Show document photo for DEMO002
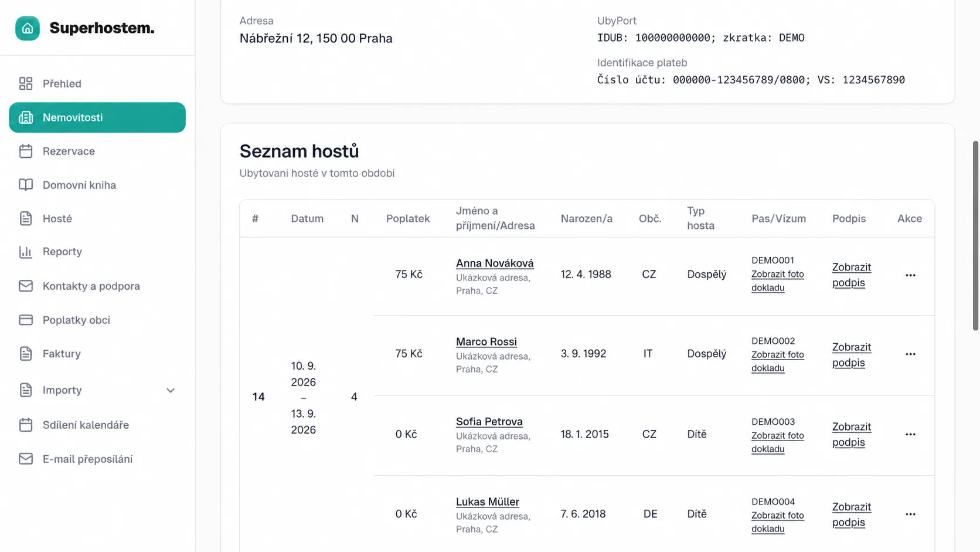 point(778,361)
